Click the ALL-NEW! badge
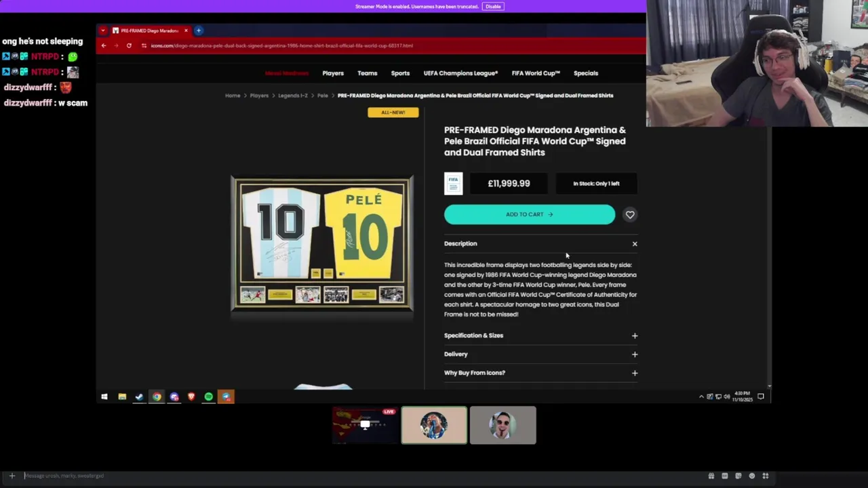 tap(393, 113)
